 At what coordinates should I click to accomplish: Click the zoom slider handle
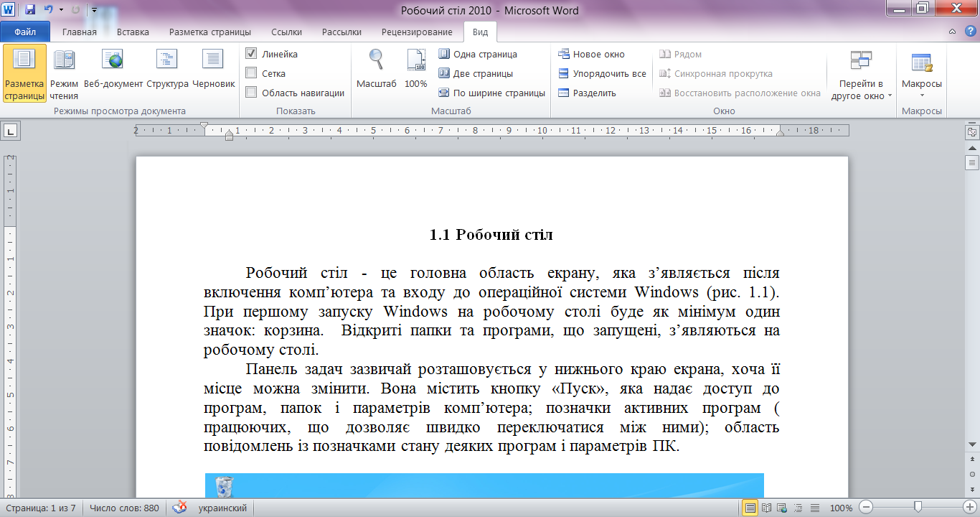coord(918,508)
